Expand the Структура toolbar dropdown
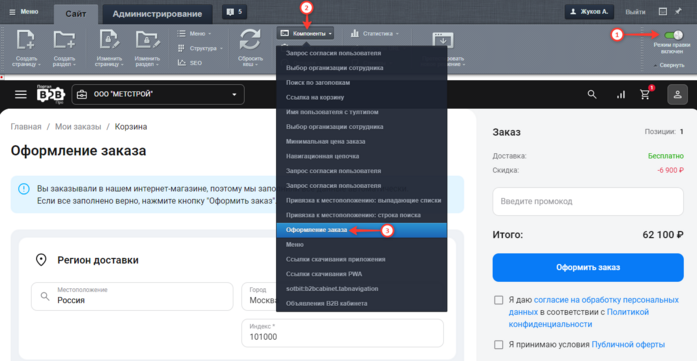The width and height of the screenshot is (697, 361). 200,48
